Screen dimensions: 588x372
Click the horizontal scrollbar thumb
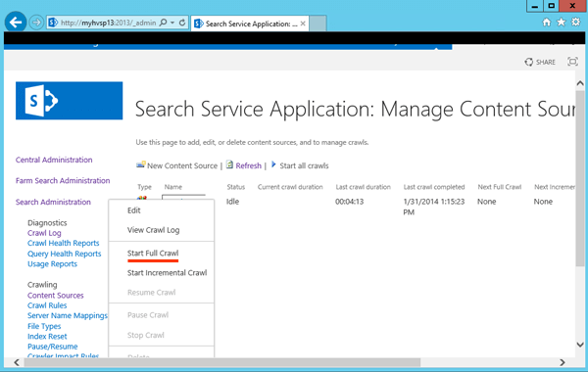[x=222, y=362]
